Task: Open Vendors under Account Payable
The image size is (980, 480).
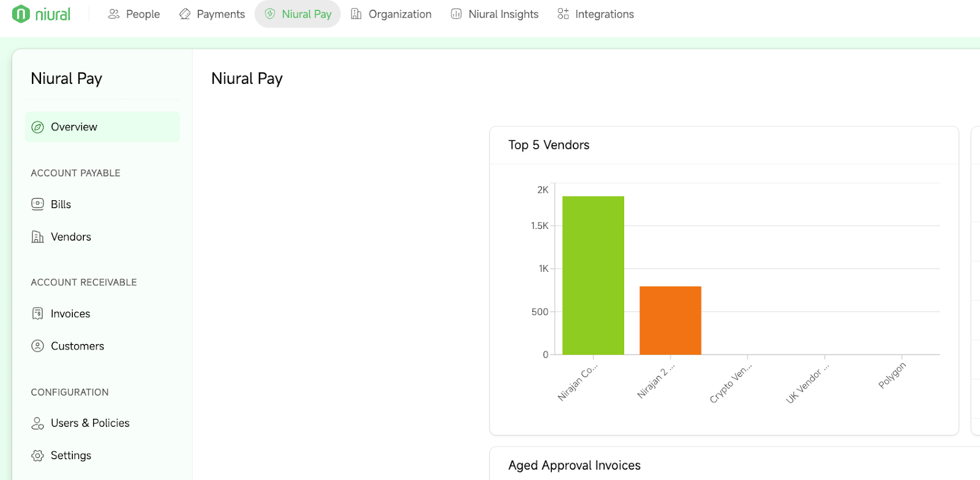Action: tap(102, 236)
